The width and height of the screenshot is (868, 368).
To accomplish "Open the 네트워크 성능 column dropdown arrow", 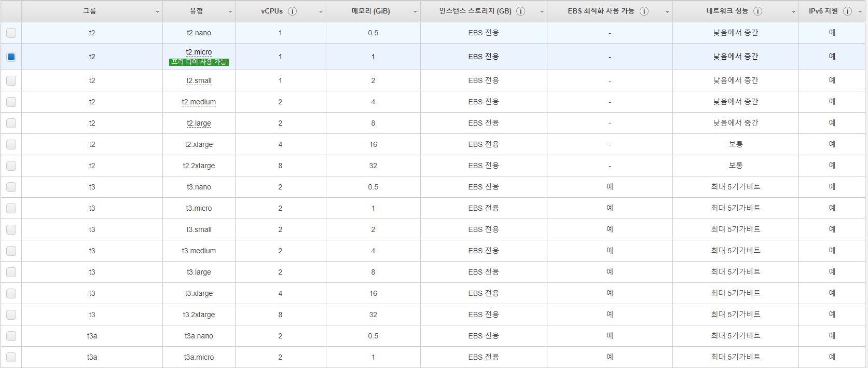I will [x=793, y=12].
